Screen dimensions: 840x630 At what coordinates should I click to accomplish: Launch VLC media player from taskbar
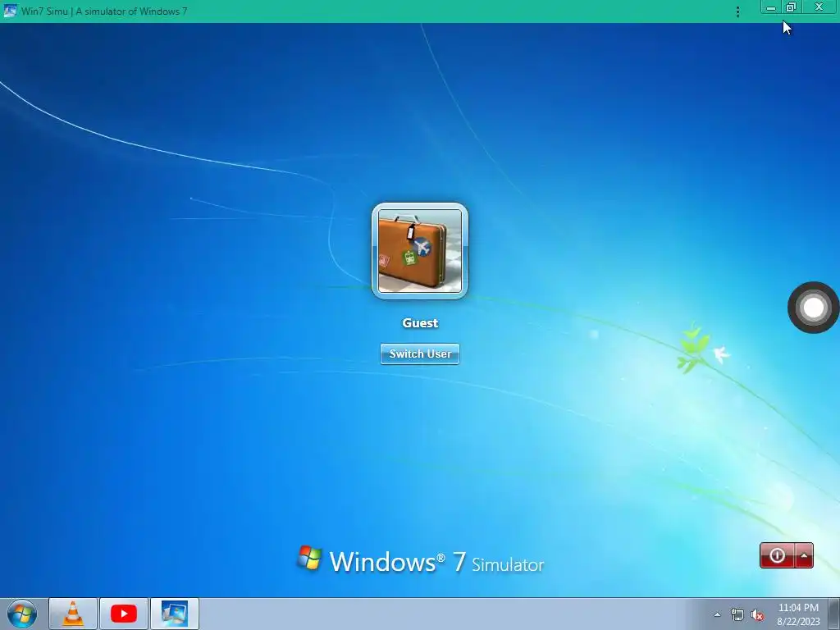73,614
